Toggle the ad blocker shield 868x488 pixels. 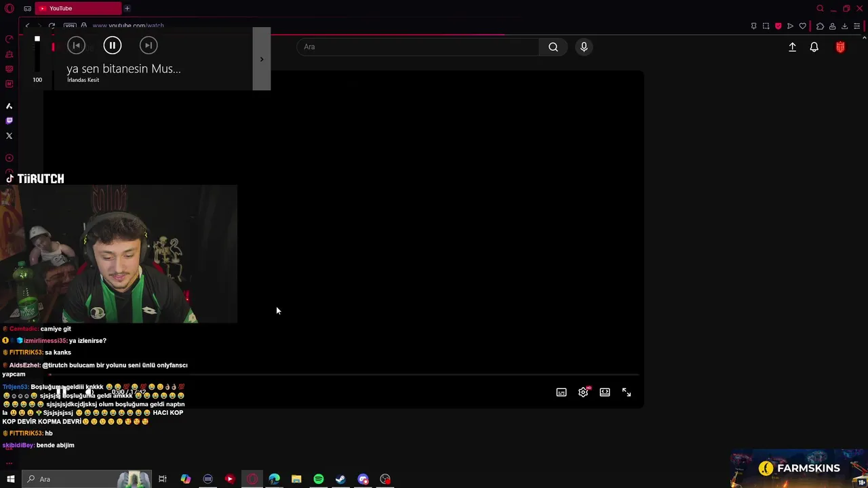pos(778,26)
